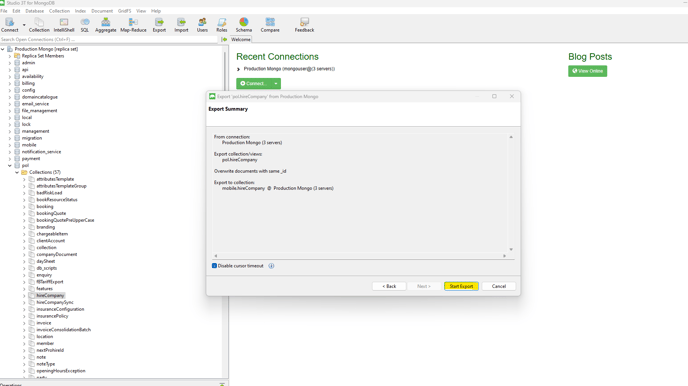
Task: Select the attributesTemplateGroup collection
Action: pos(61,186)
